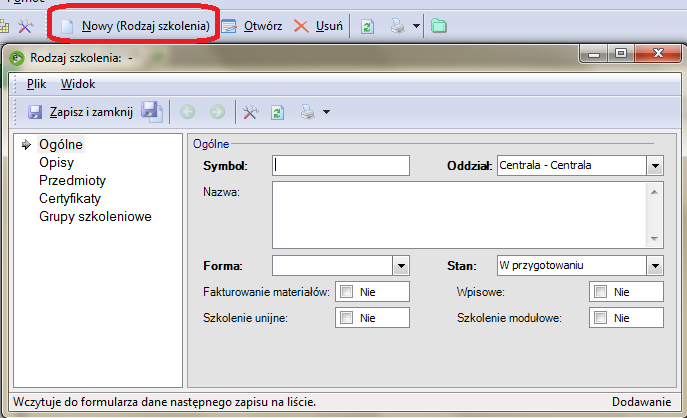687x418 pixels.
Task: Click the Nazwa scrollbar down arrow
Action: [654, 239]
